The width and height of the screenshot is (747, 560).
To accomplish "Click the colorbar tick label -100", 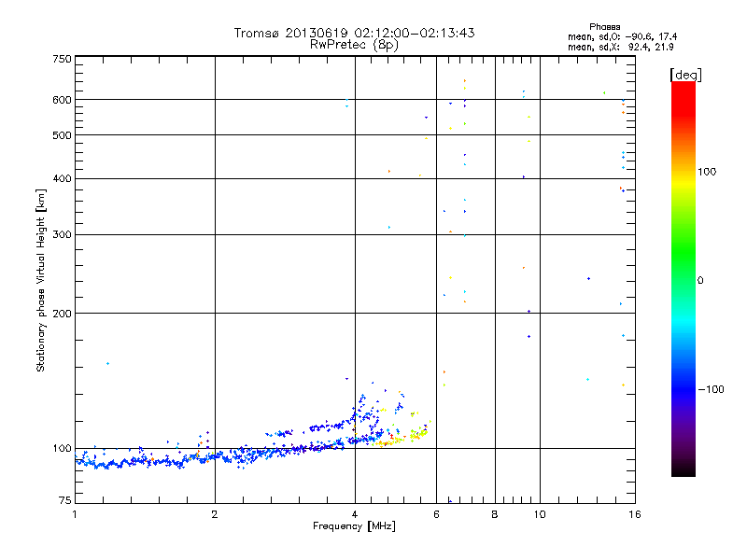I will 712,389.
